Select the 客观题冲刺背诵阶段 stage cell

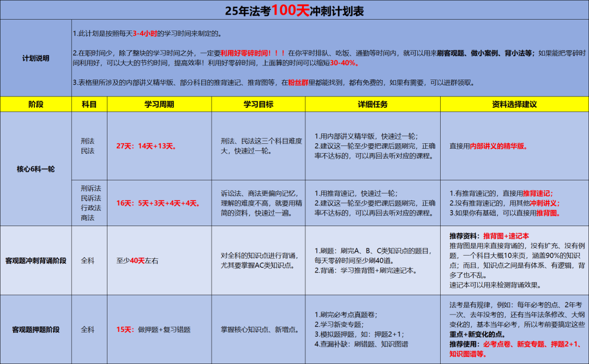[35, 260]
